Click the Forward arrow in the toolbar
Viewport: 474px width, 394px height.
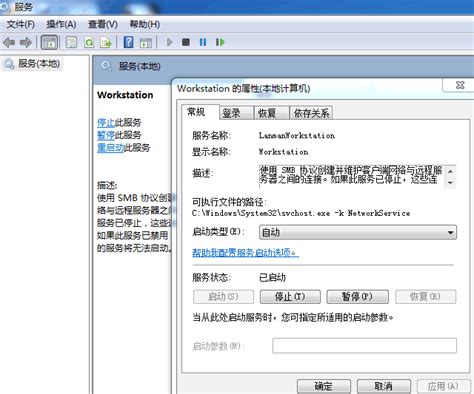click(26, 42)
